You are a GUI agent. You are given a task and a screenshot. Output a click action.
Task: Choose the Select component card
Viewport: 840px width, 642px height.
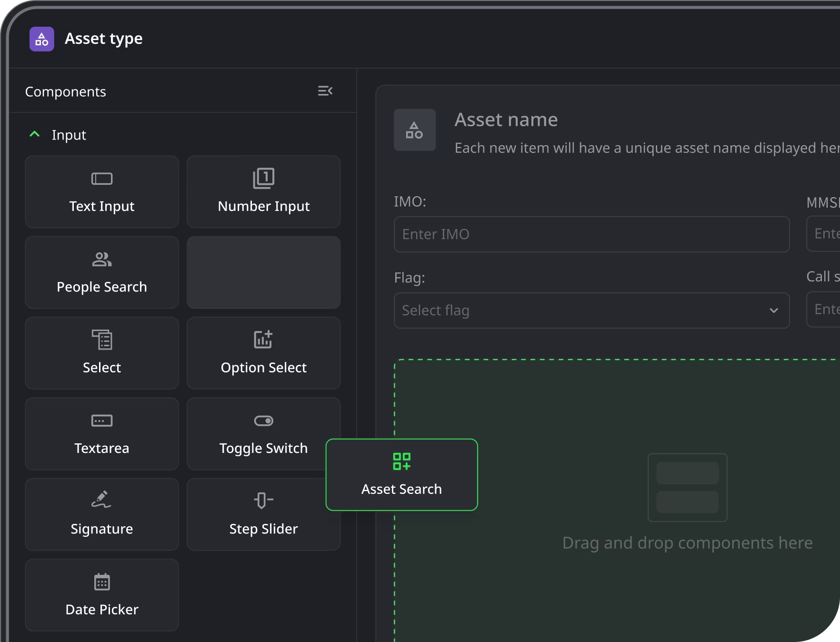click(x=102, y=353)
